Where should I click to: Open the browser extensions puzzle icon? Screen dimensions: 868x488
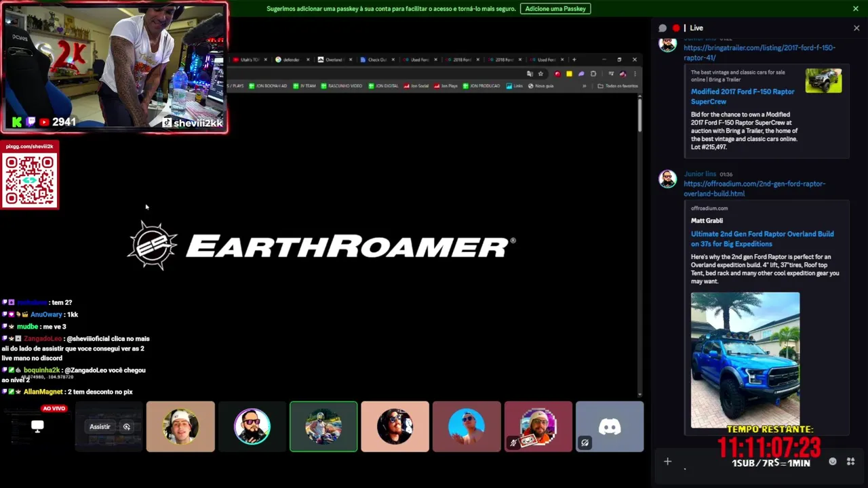593,74
